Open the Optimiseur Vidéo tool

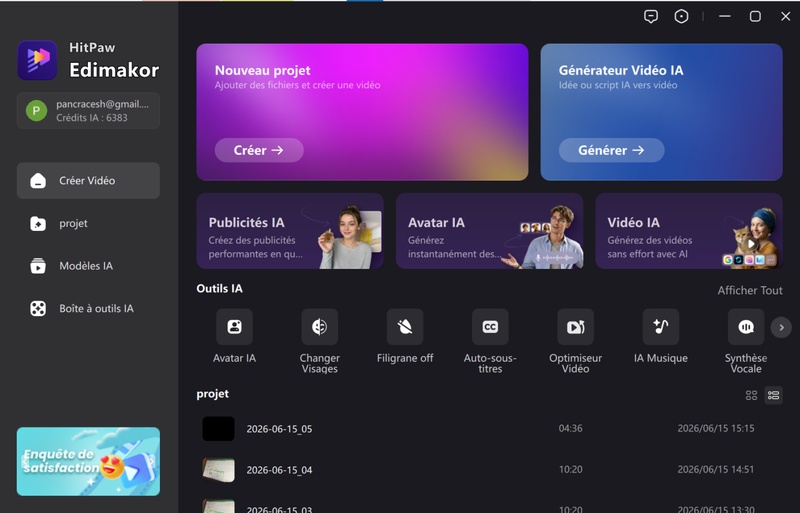575,327
